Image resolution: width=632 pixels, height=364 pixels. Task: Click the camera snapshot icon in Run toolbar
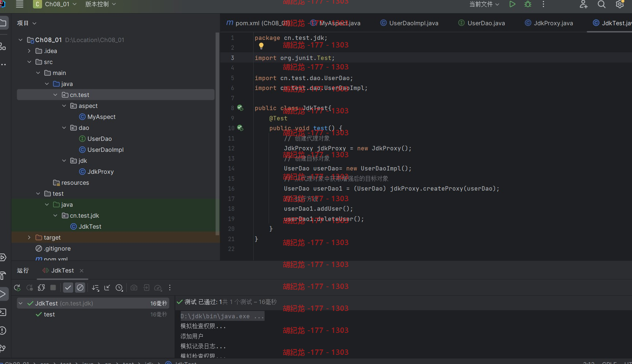point(134,288)
